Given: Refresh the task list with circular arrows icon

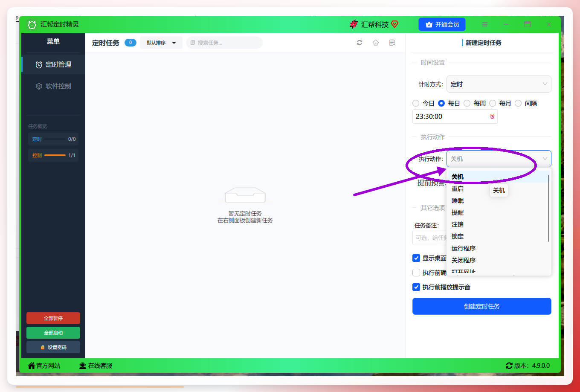Looking at the screenshot, I should click(360, 43).
